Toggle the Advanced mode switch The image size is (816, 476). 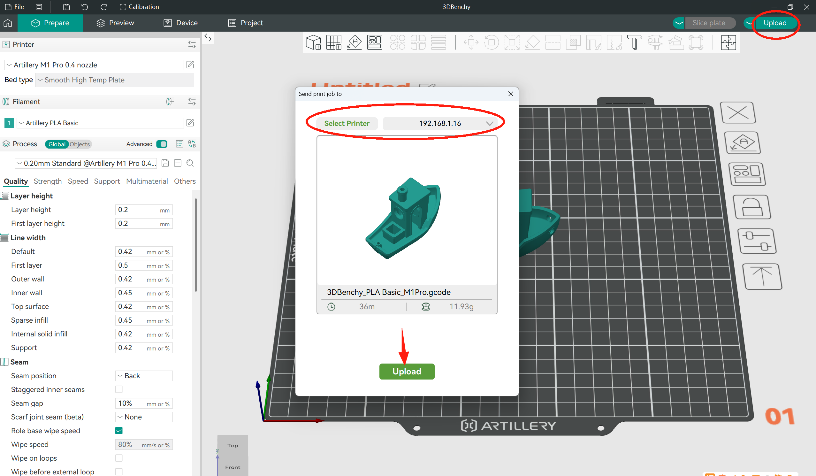(x=162, y=144)
